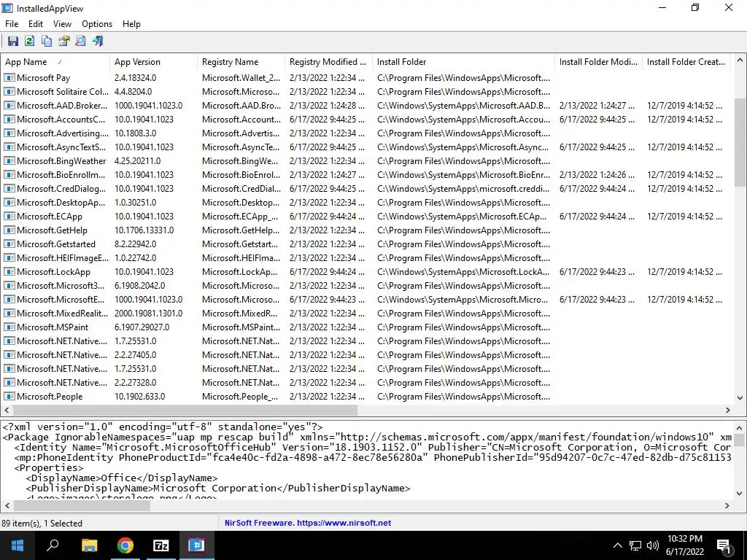
Task: Open 7-Zip from the taskbar
Action: 160,545
